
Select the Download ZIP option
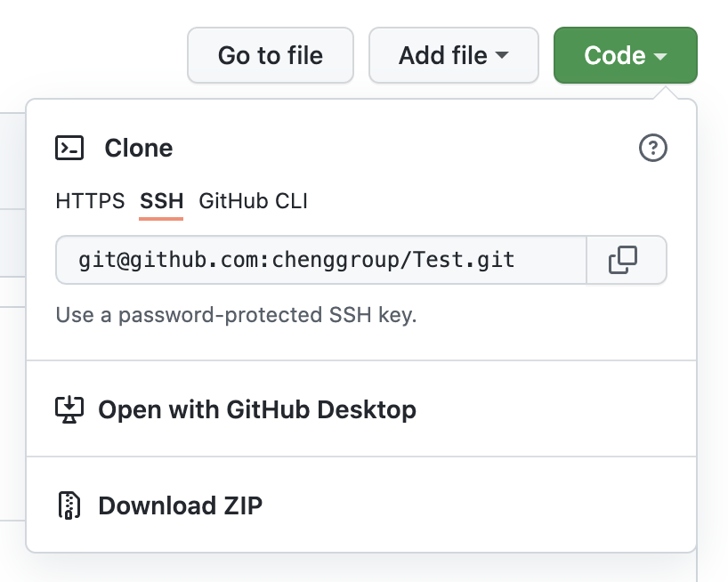pos(180,505)
